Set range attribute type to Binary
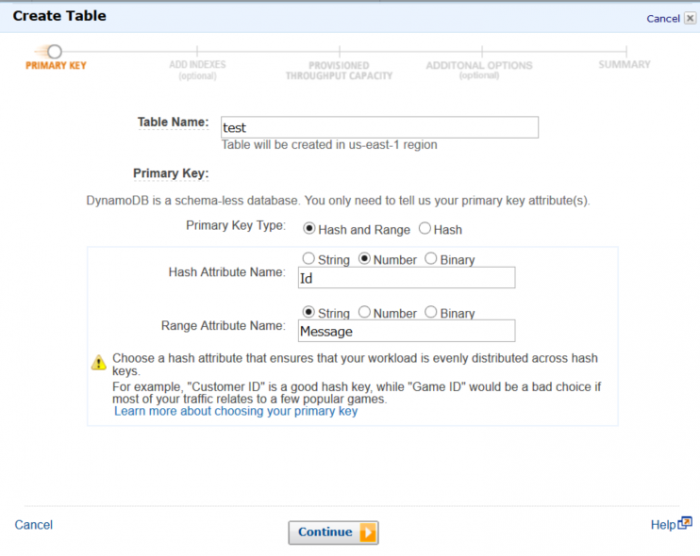Image resolution: width=700 pixels, height=556 pixels. (431, 312)
